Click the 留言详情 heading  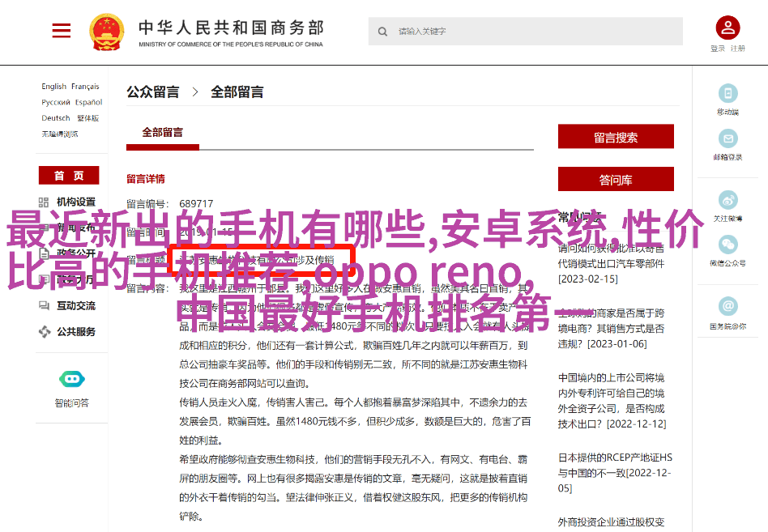tap(146, 179)
